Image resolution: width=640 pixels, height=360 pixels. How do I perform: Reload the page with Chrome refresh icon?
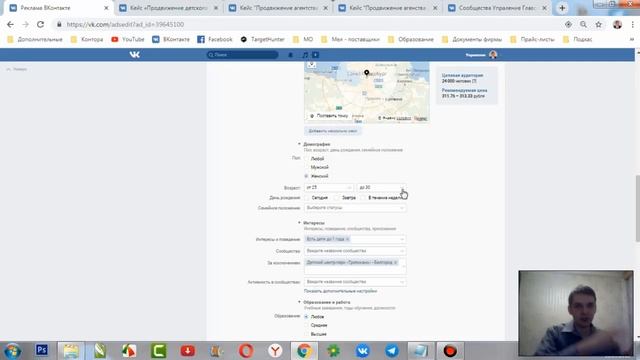40,24
